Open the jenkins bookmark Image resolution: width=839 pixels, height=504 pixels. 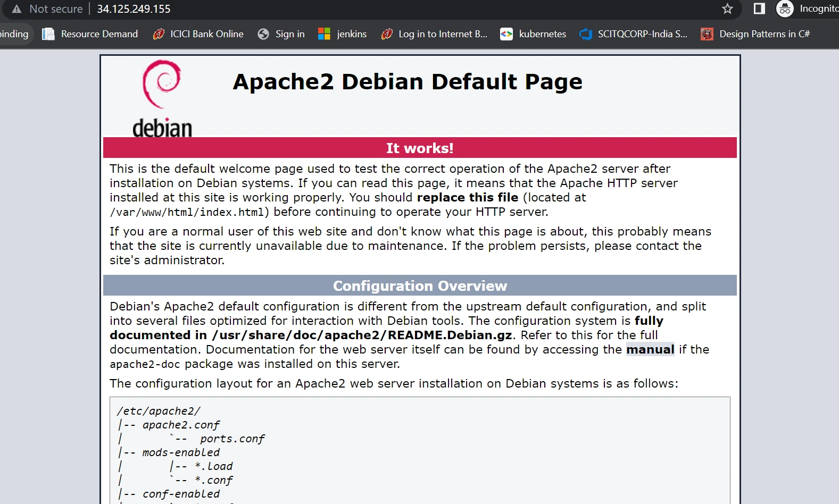tap(342, 34)
